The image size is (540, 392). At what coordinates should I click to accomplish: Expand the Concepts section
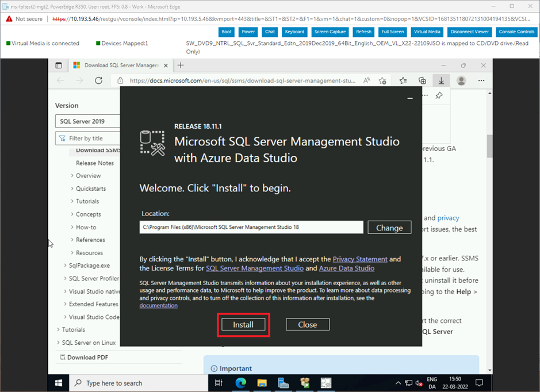point(72,214)
